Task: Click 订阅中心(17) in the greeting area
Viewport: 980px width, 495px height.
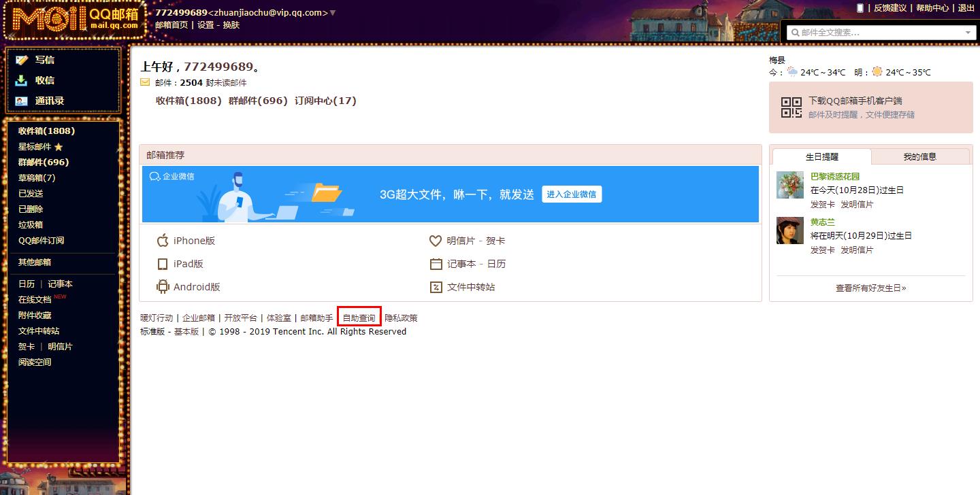Action: 325,101
